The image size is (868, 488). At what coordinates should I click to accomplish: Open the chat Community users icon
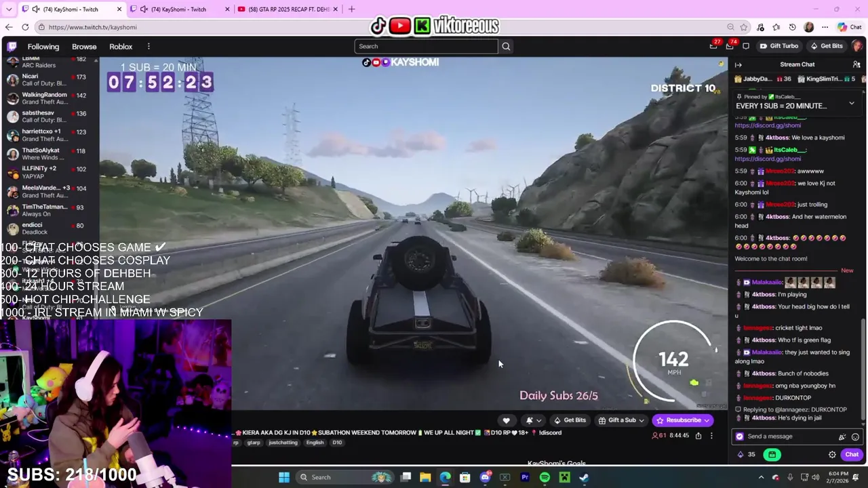pyautogui.click(x=856, y=64)
